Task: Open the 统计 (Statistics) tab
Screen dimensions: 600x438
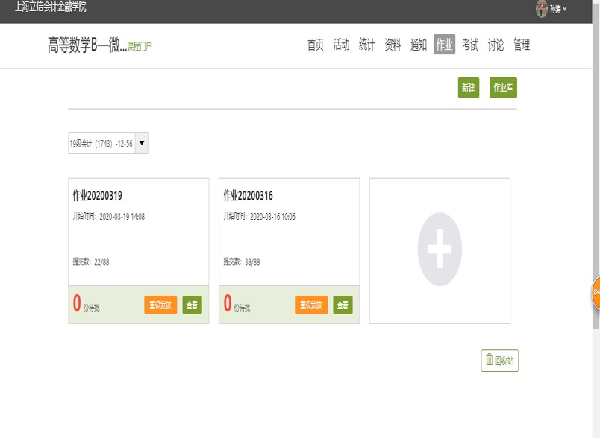Action: (x=367, y=45)
